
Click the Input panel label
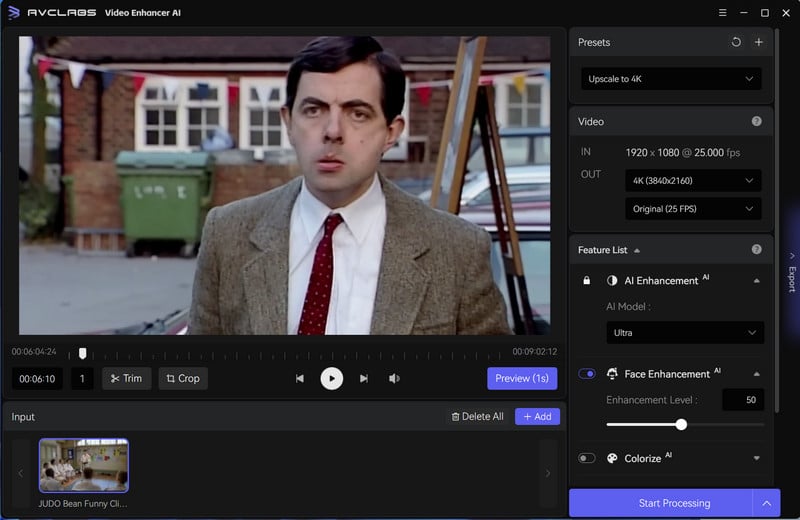pyautogui.click(x=23, y=417)
